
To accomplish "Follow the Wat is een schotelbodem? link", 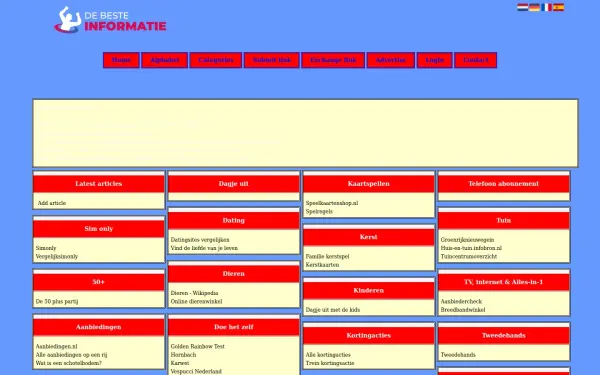I will (x=68, y=363).
